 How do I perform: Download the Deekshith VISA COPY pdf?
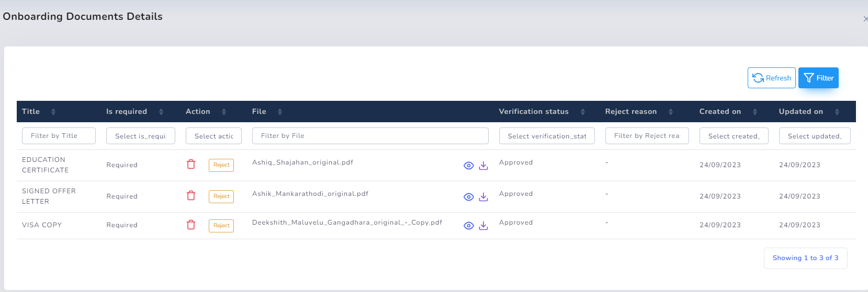pos(483,226)
